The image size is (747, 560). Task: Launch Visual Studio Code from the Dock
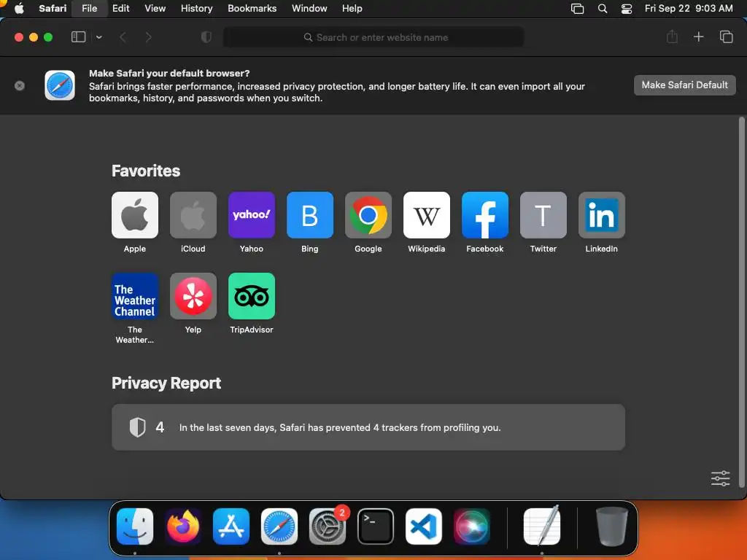point(424,526)
